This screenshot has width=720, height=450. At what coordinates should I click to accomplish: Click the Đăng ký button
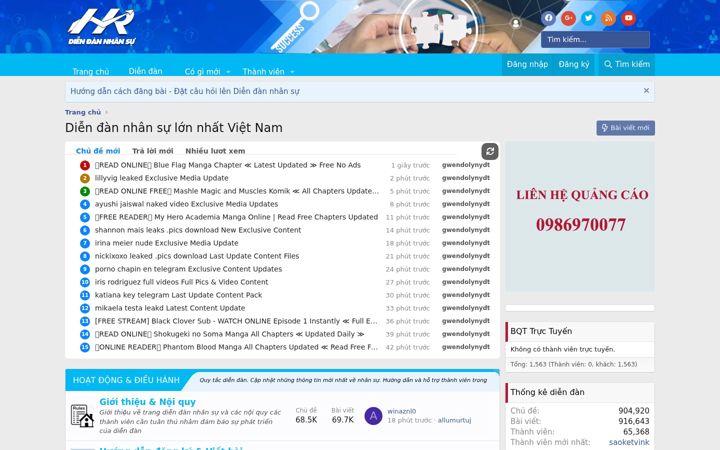(574, 64)
